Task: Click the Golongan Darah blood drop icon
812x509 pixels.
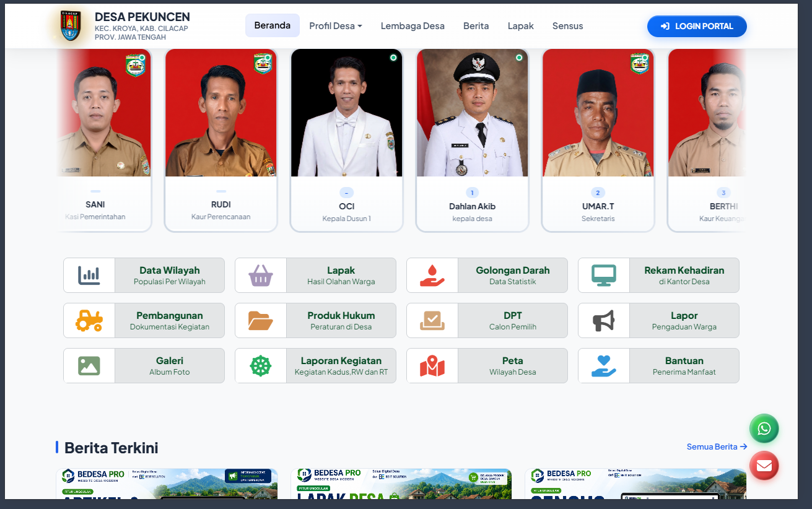Action: pos(432,275)
